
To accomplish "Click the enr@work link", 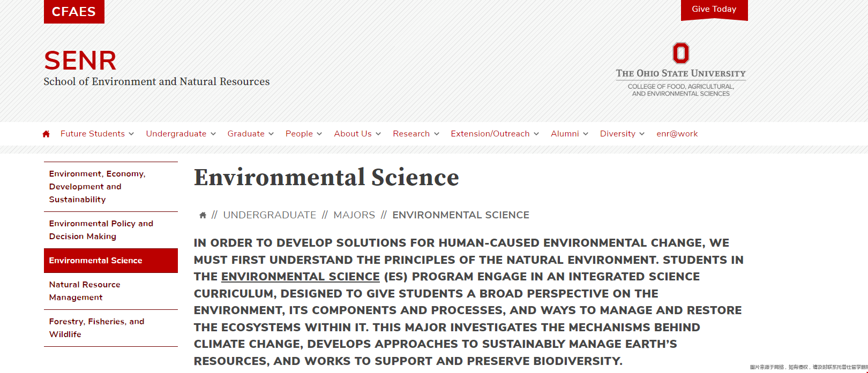I will click(677, 134).
